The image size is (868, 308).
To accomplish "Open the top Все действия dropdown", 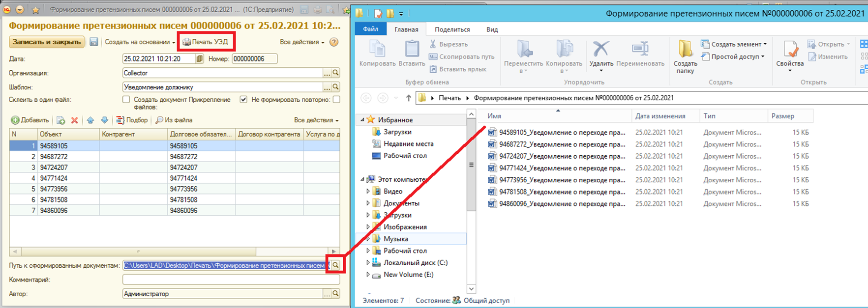I will tap(302, 42).
